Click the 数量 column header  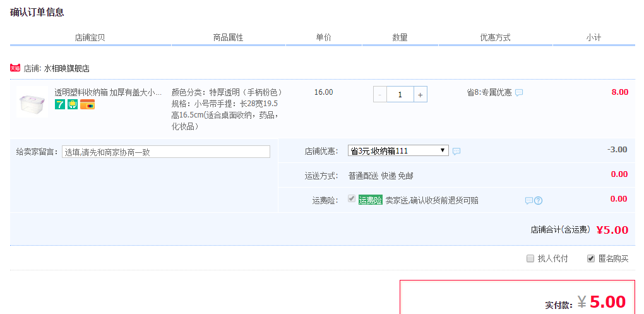(400, 37)
